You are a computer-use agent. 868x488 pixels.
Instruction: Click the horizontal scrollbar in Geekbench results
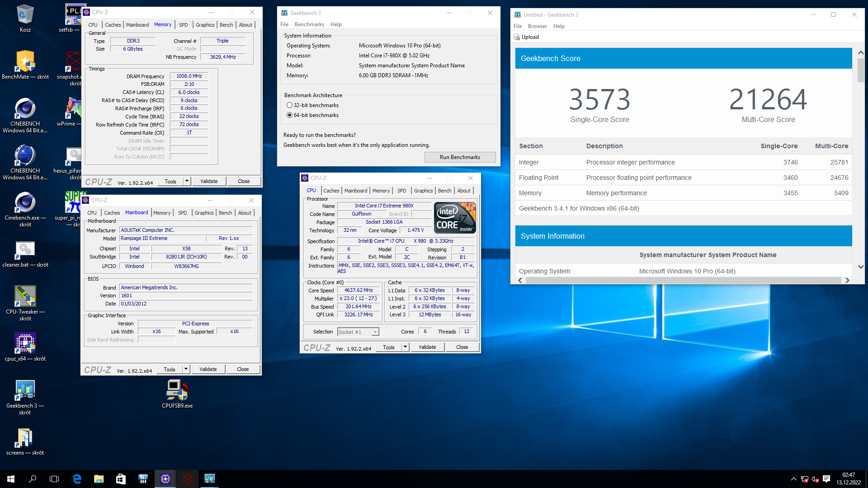click(x=683, y=280)
